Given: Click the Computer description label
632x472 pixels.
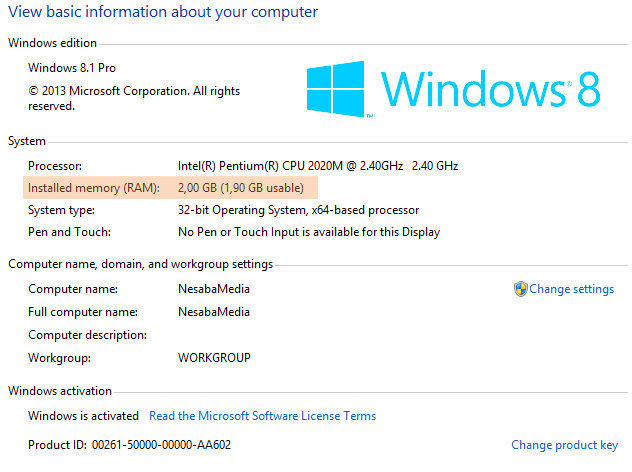Looking at the screenshot, I should (87, 335).
